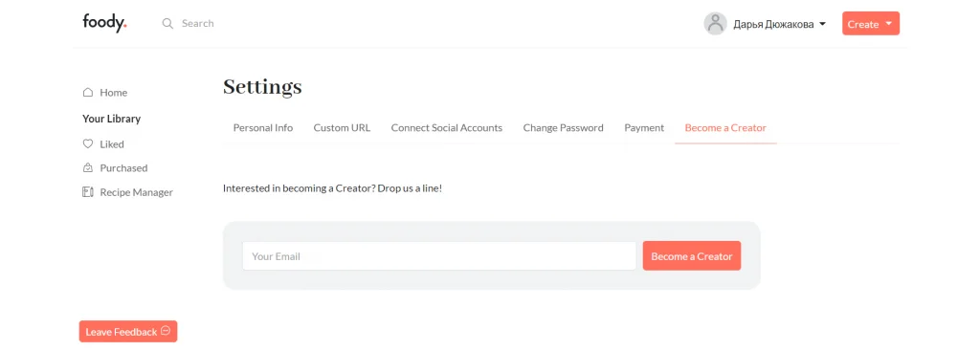Open the Payment tab
980x351 pixels.
(x=644, y=128)
